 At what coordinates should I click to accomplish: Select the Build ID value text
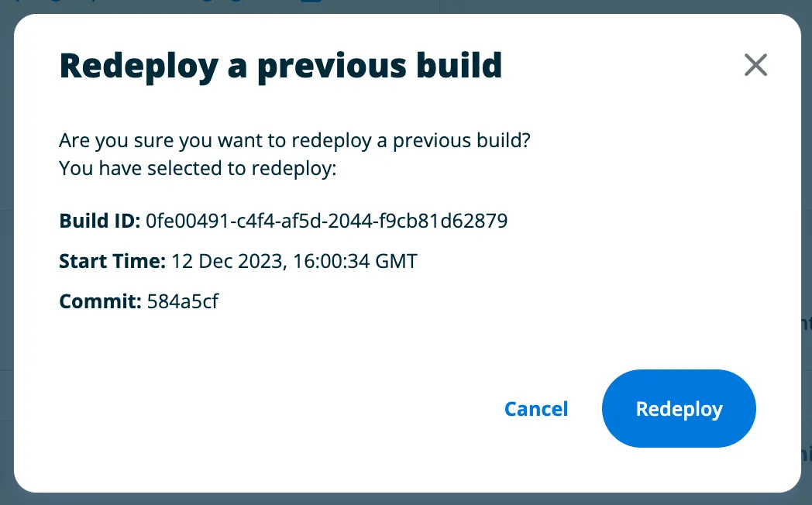[x=326, y=221]
